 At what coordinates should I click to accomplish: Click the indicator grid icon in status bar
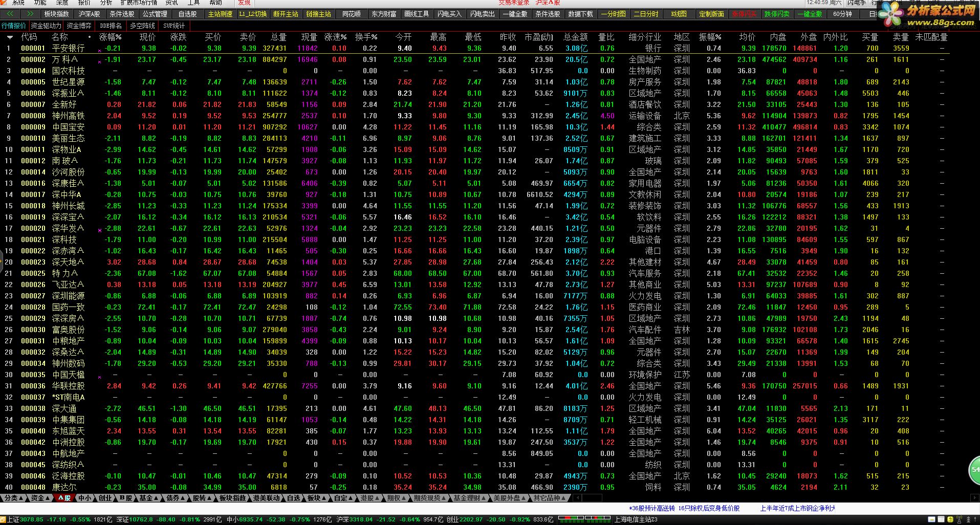pos(584,520)
